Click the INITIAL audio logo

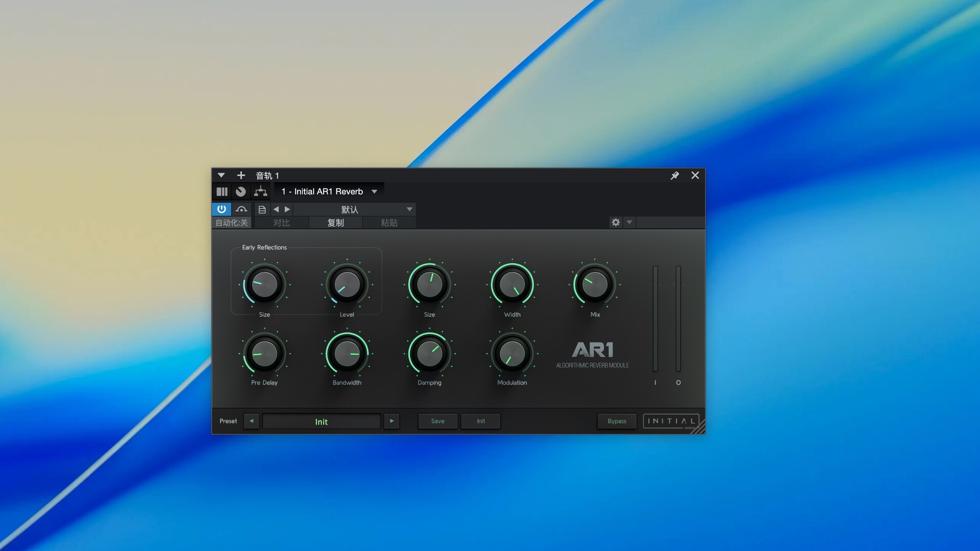coord(671,421)
